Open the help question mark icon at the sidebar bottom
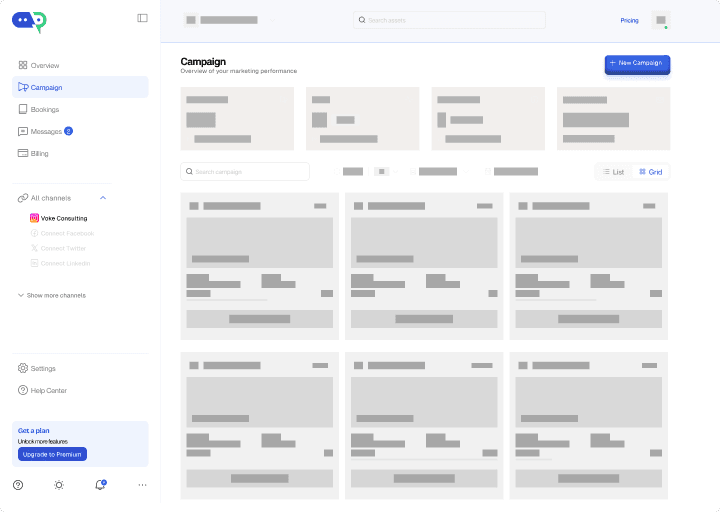 18,485
